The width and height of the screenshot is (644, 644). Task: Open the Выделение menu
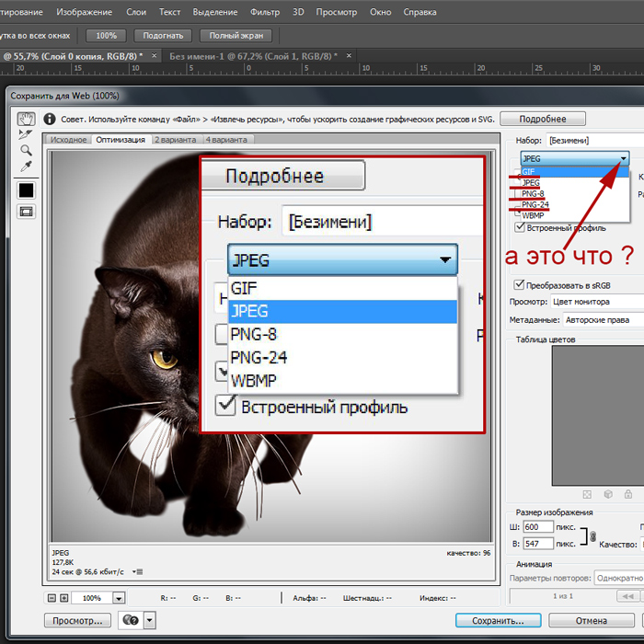coord(214,12)
